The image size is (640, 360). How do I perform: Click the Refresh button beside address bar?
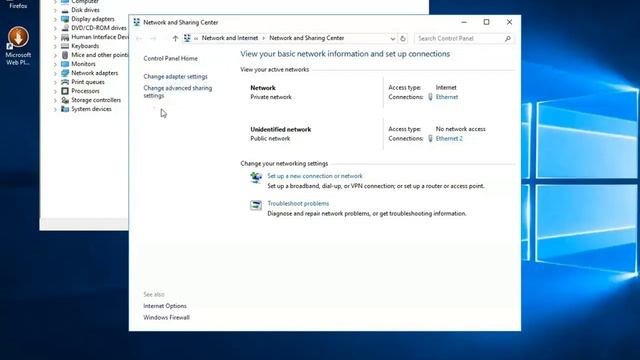pos(403,38)
